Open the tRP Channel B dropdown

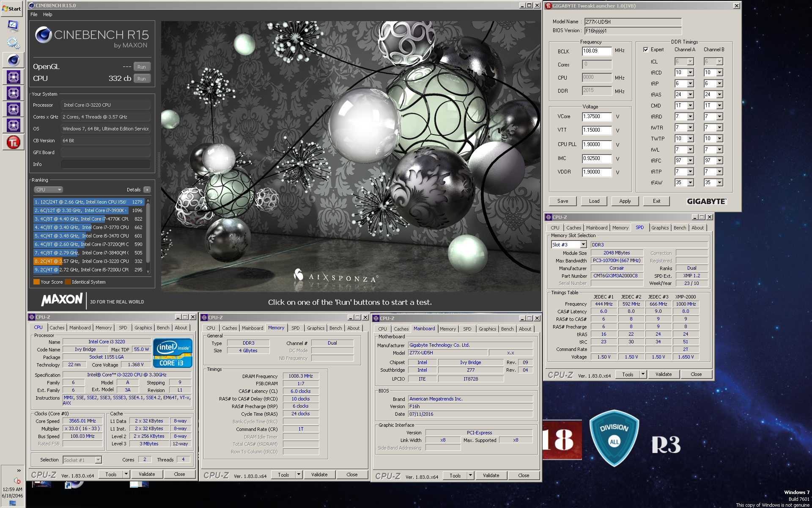click(x=719, y=83)
